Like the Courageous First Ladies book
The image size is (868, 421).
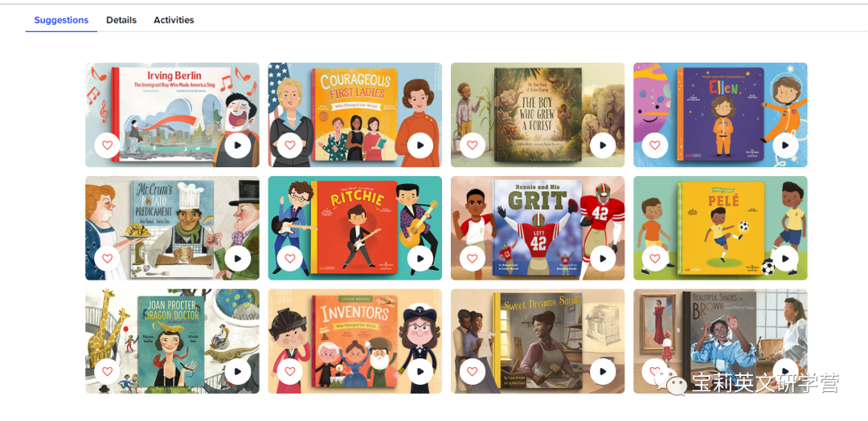pyautogui.click(x=289, y=145)
